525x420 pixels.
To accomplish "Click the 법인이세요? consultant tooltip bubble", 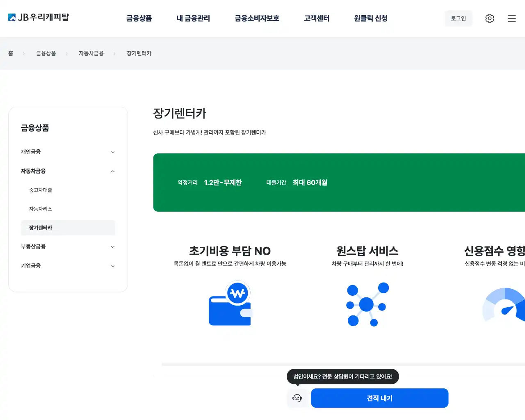I will click(x=343, y=377).
